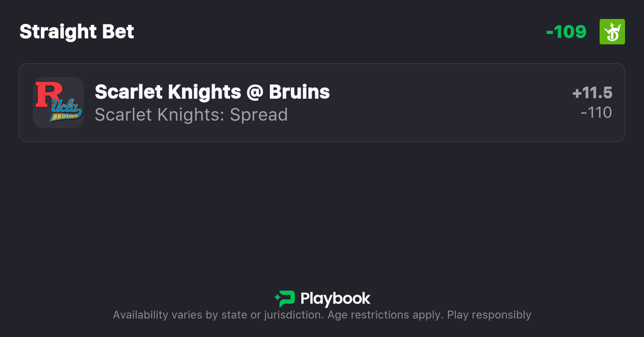Select the +11.5 spread value
The image size is (644, 337).
[592, 93]
